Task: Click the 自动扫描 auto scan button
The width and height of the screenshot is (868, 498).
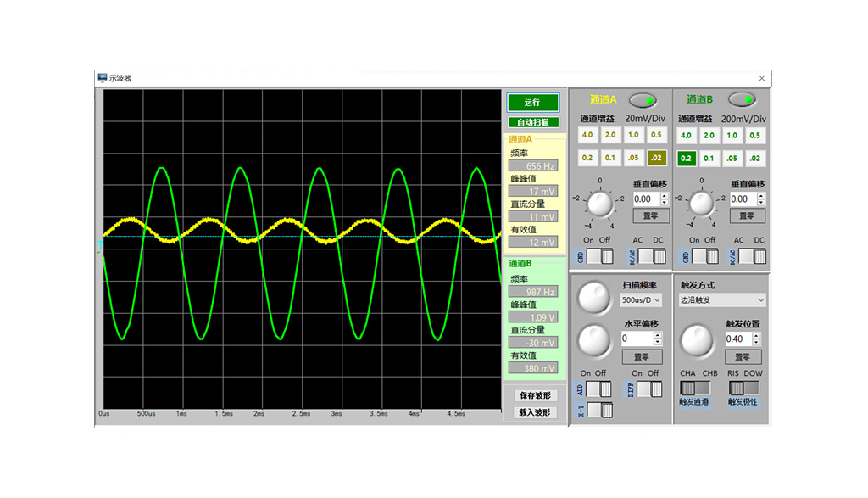Action: pos(533,122)
